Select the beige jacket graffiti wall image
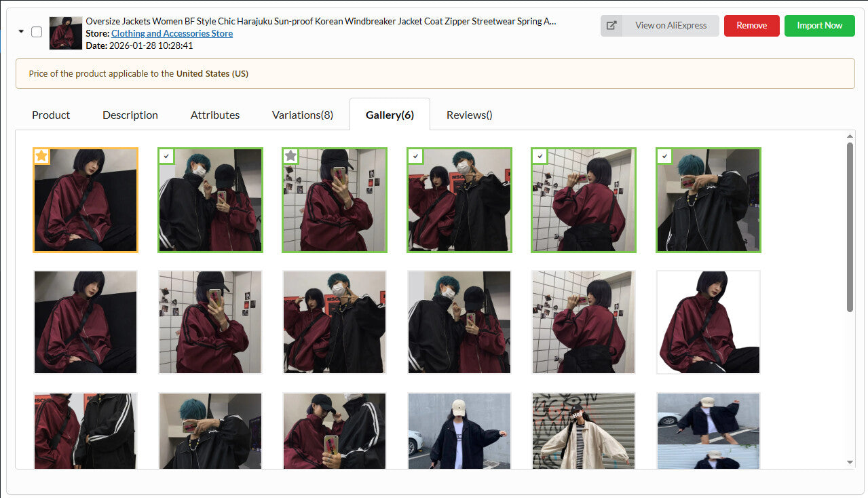This screenshot has width=868, height=498. click(x=583, y=431)
